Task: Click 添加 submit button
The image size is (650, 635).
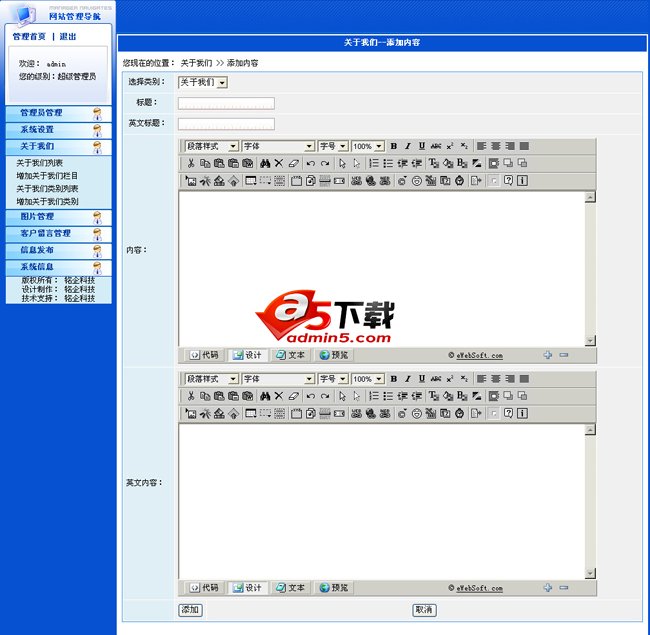Action: tap(190, 610)
